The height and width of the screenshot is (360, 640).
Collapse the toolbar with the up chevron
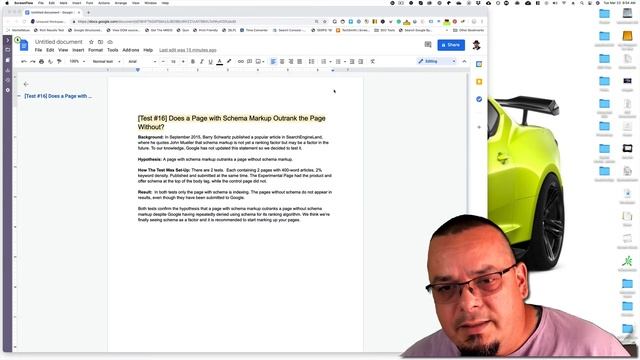tap(464, 61)
